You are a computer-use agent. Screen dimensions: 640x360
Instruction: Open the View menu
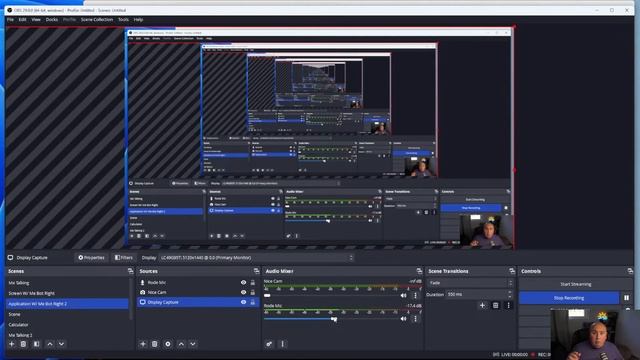click(x=36, y=20)
